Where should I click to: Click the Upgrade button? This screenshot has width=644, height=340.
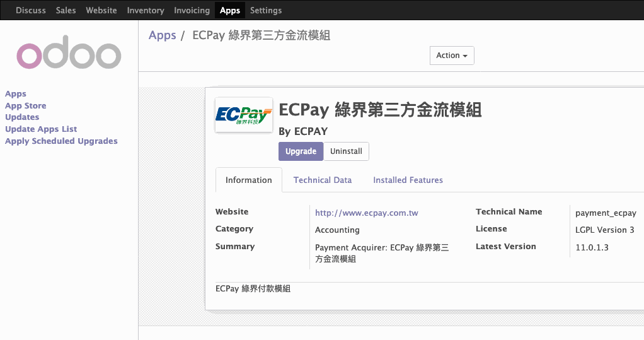click(x=301, y=151)
